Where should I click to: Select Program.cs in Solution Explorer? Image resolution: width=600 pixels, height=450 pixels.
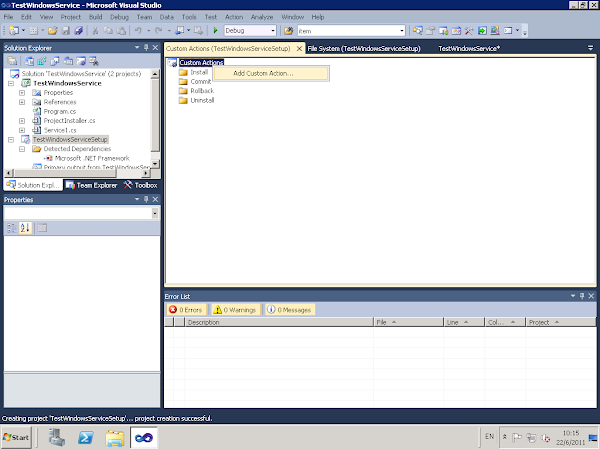tap(54, 111)
